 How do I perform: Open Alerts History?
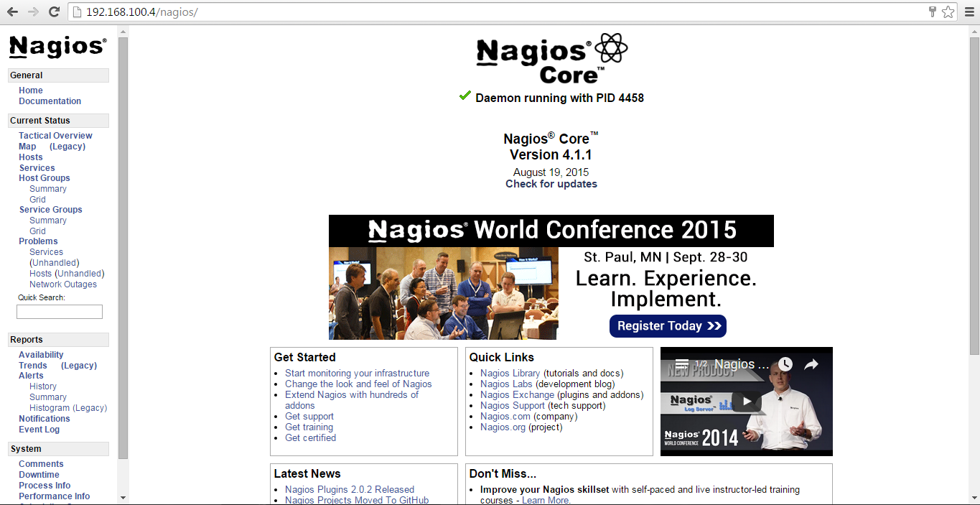click(43, 386)
